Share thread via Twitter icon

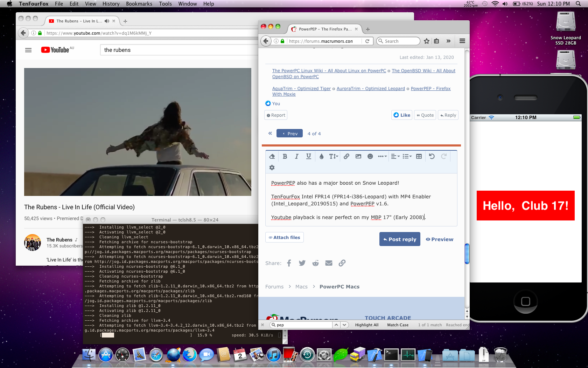pos(302,263)
